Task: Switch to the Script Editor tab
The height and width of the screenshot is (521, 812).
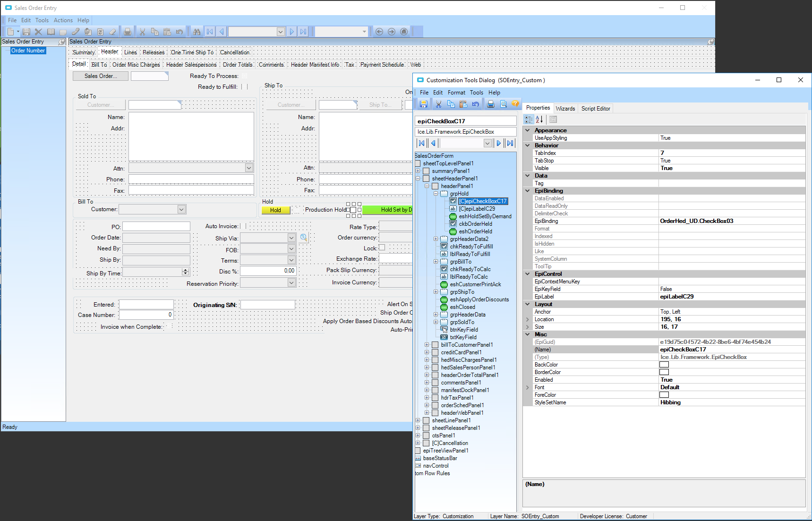Action: 595,109
